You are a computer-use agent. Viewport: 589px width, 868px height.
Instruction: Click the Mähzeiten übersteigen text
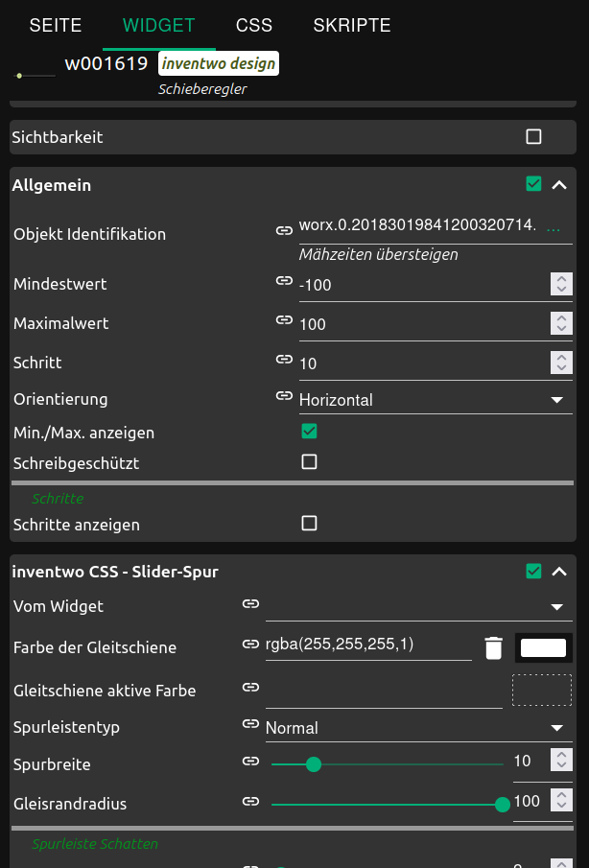[x=379, y=254]
